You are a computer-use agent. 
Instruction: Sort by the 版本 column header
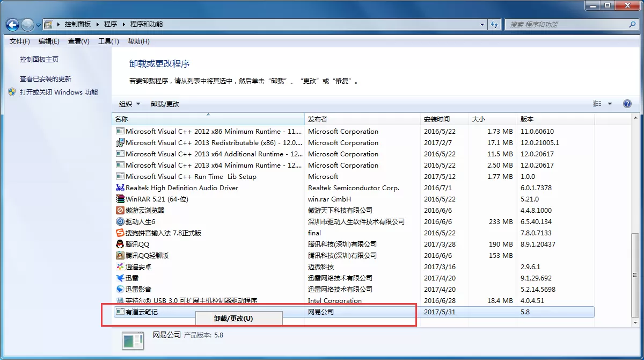click(x=556, y=119)
